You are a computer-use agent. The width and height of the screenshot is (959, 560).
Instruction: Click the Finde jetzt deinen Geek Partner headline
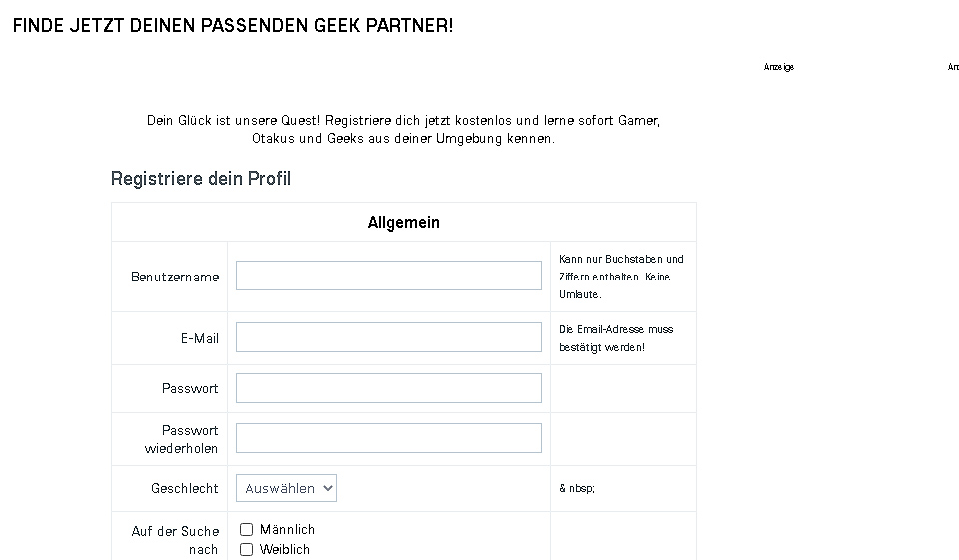pos(233,26)
